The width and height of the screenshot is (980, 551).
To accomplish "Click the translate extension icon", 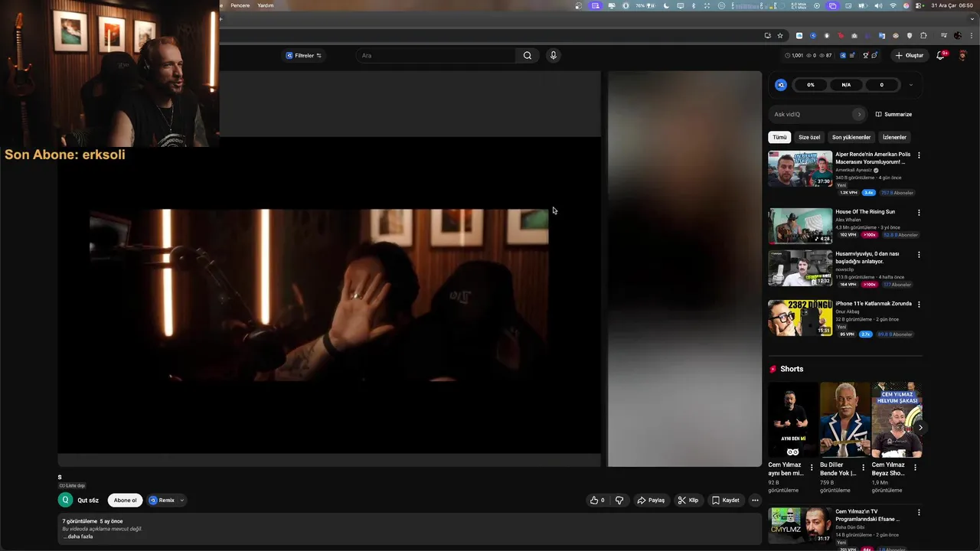I will [882, 35].
